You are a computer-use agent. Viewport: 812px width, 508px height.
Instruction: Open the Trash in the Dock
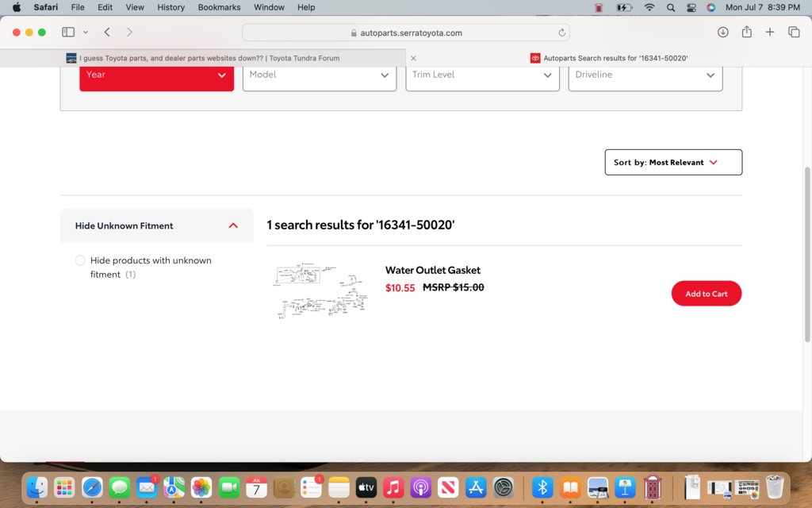point(776,487)
